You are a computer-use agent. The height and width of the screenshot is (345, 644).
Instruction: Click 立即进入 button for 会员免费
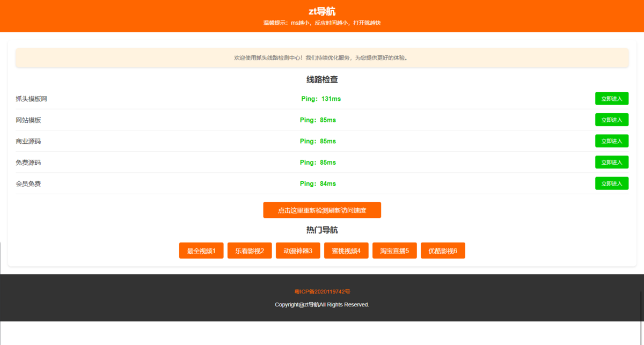[611, 183]
